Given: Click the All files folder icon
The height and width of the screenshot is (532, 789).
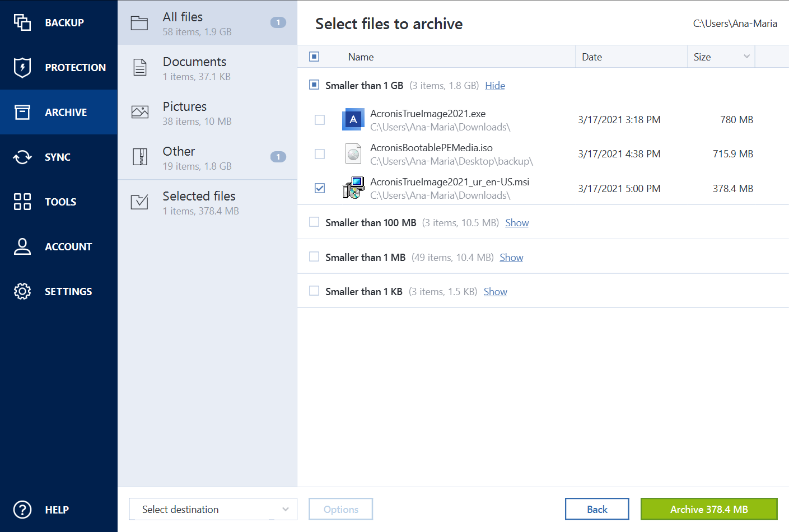Looking at the screenshot, I should [139, 23].
